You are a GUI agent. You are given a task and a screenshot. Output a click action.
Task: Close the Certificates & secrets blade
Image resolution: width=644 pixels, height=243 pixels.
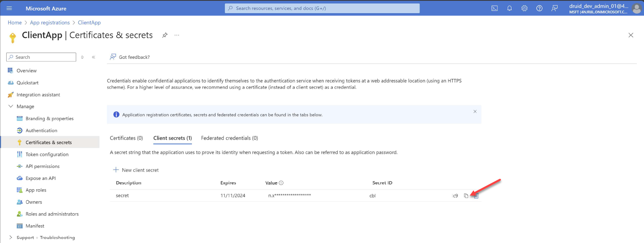[631, 35]
